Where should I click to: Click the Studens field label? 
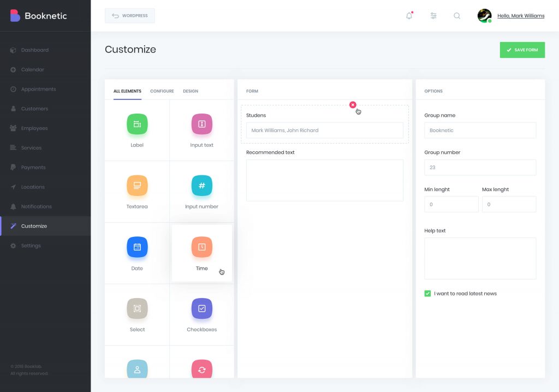(x=256, y=115)
